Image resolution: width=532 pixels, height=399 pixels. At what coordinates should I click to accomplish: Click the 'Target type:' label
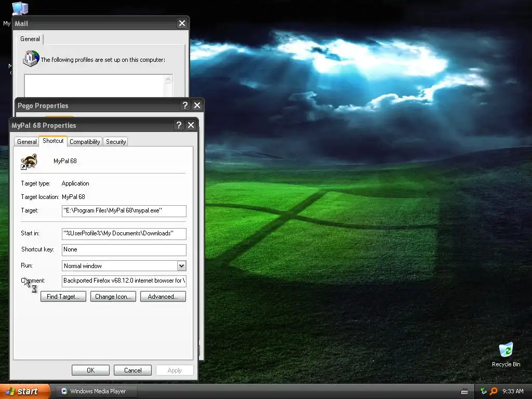pyautogui.click(x=35, y=183)
